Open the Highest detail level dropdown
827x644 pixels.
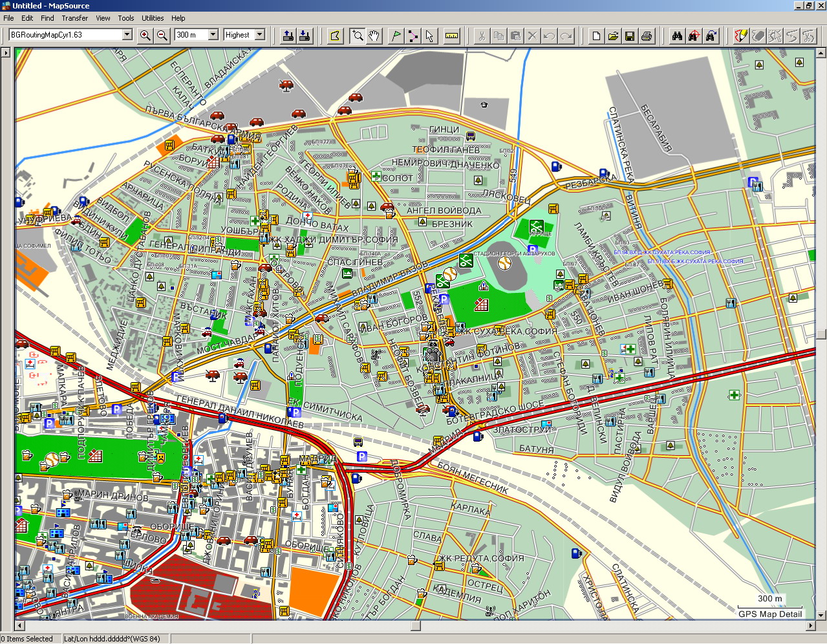(x=260, y=35)
